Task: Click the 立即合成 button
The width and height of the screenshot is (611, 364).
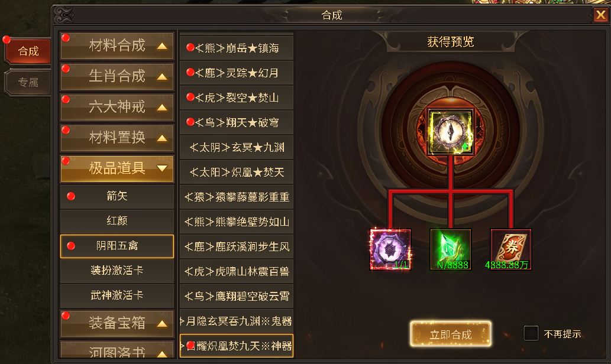Action: (x=451, y=334)
